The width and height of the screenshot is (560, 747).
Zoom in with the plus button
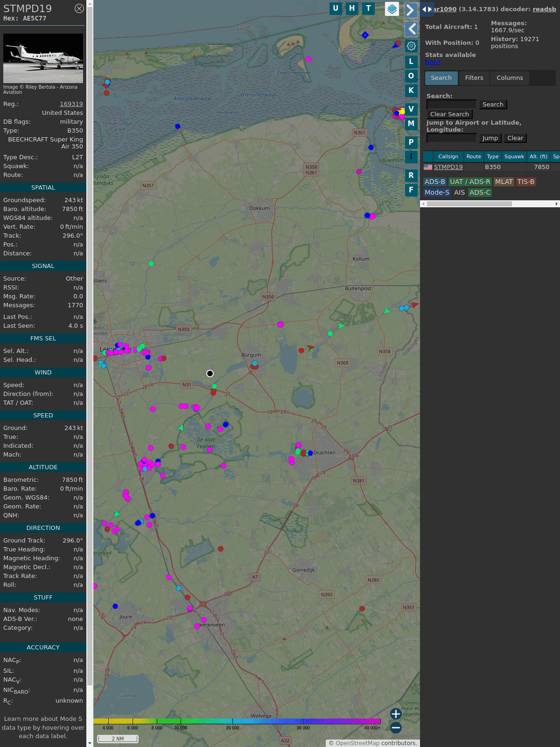[x=396, y=714]
